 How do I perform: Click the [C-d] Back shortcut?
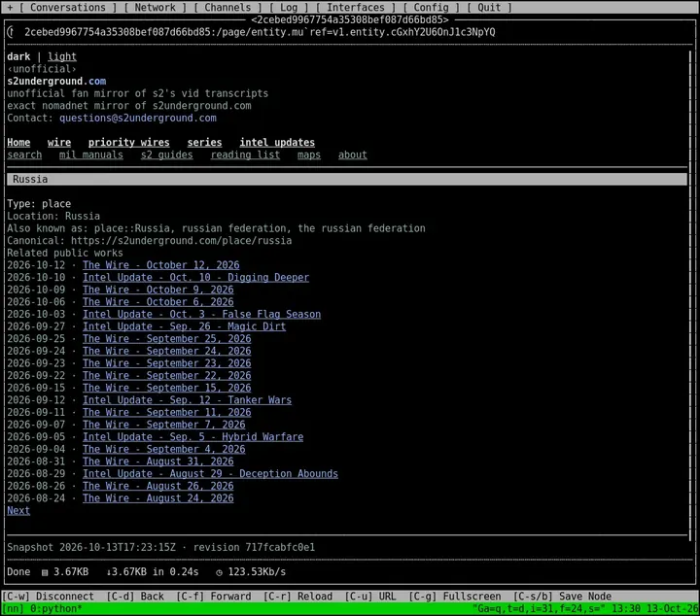click(x=135, y=597)
